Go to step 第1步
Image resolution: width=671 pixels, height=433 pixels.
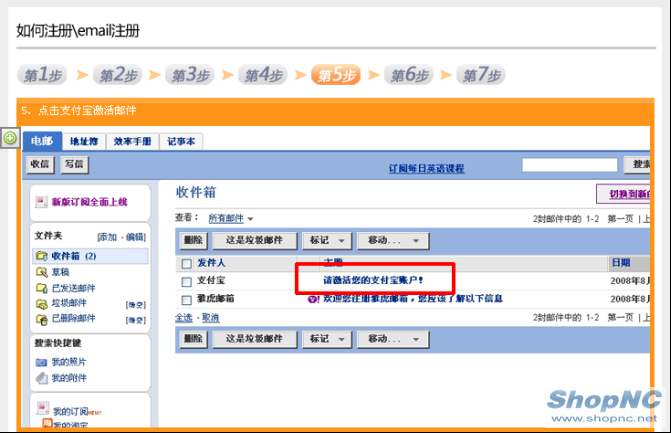pos(42,75)
